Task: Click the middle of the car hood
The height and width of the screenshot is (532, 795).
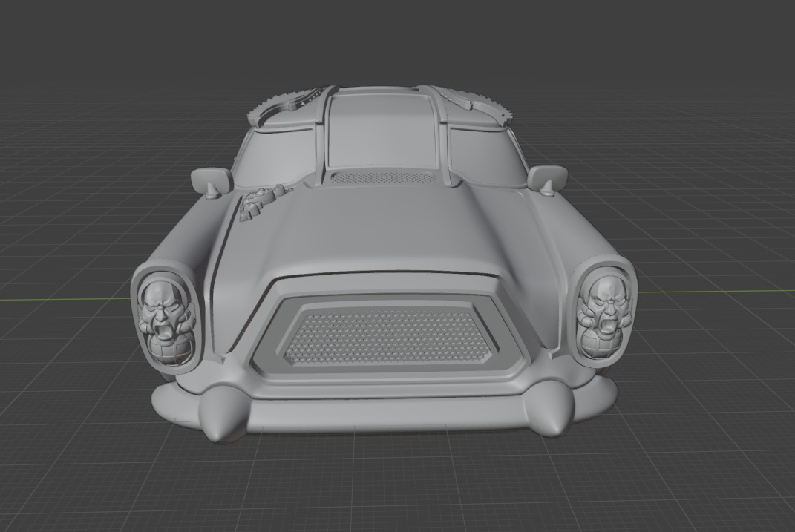Action: pos(379,230)
